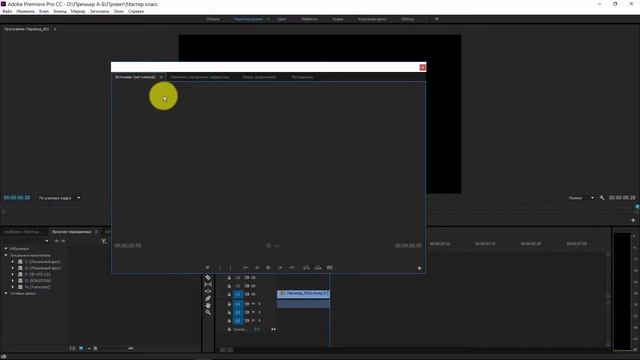Click Program monitor current timecode 00:00:06:28
This screenshot has width=640, height=360.
(17, 198)
